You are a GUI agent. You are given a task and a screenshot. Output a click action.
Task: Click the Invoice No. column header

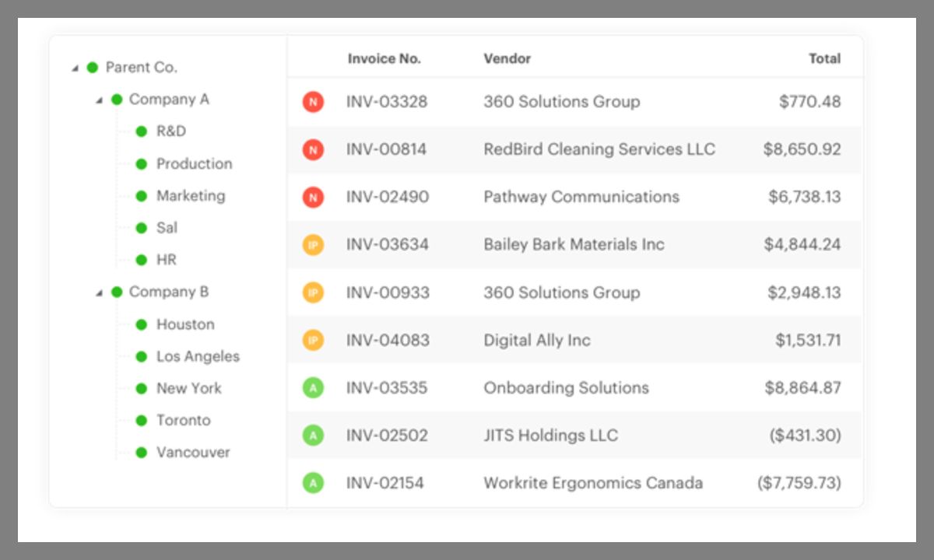tap(384, 58)
